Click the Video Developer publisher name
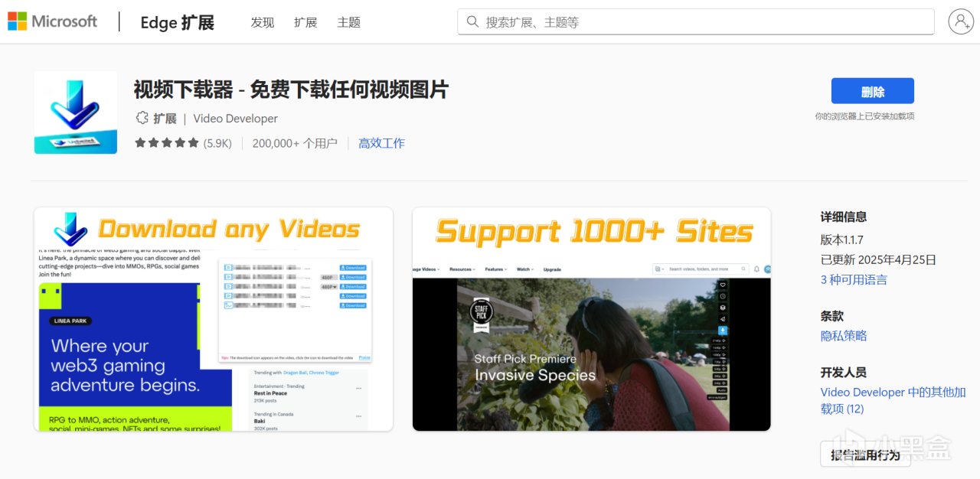 click(235, 119)
